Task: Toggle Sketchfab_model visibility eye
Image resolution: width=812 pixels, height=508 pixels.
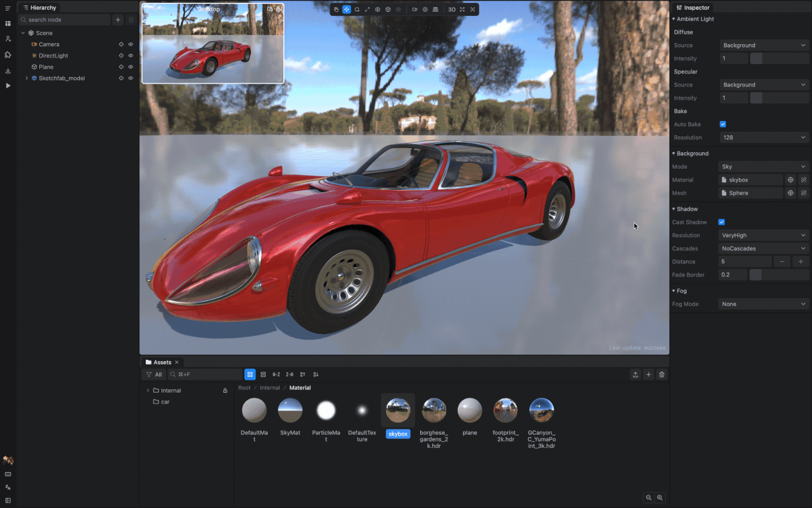Action: pos(130,78)
